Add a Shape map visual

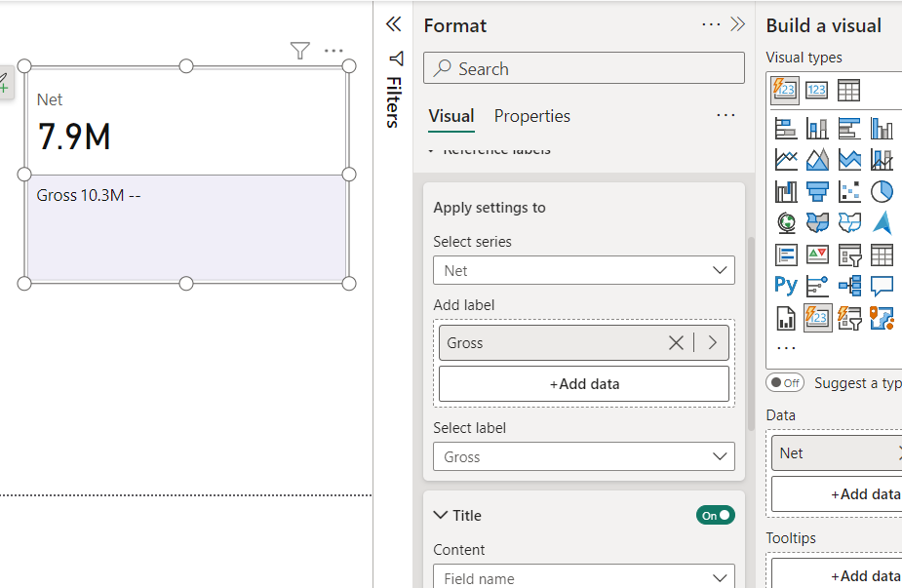point(849,222)
